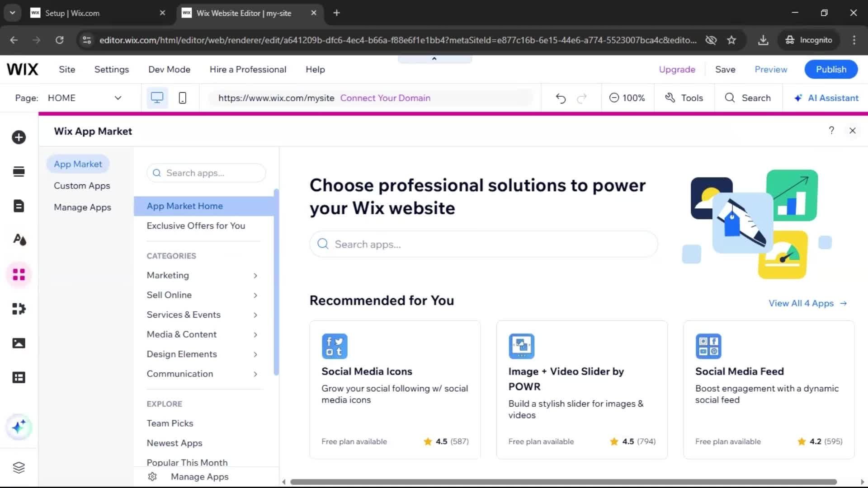
Task: Switch to desktop view icon
Action: (x=157, y=98)
